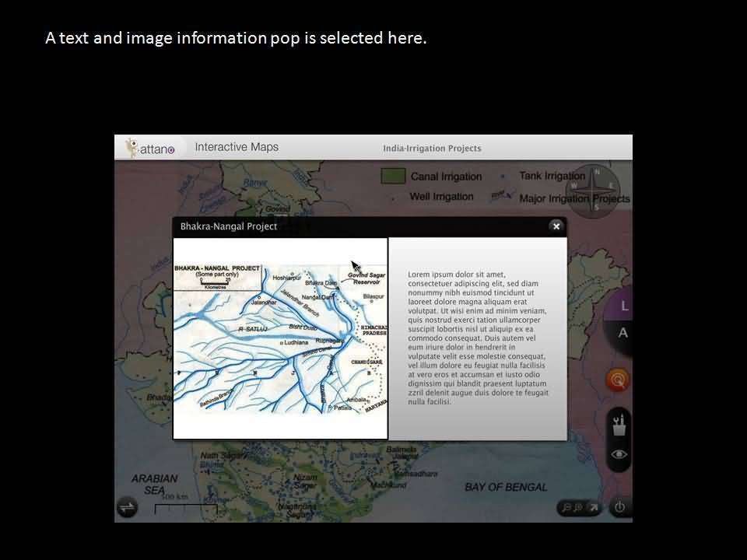Click the diagonal arrow icon

point(593,508)
